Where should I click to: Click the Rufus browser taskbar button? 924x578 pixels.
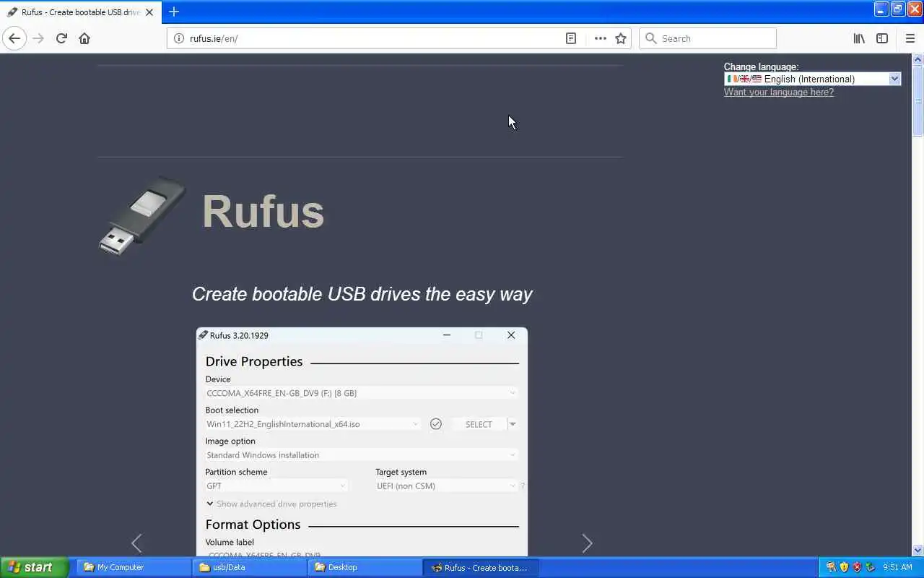(x=481, y=567)
